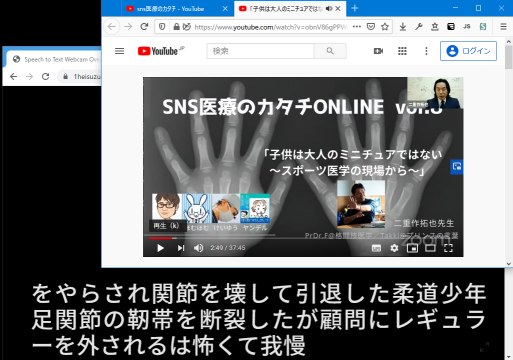The width and height of the screenshot is (513, 360).
Task: Open the YouTube apps grid icon
Action: [402, 51]
